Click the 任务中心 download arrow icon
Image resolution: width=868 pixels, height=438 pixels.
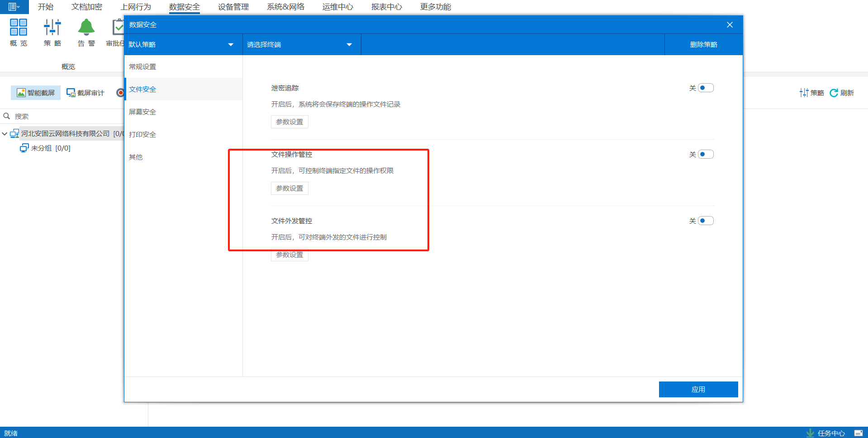tap(810, 433)
